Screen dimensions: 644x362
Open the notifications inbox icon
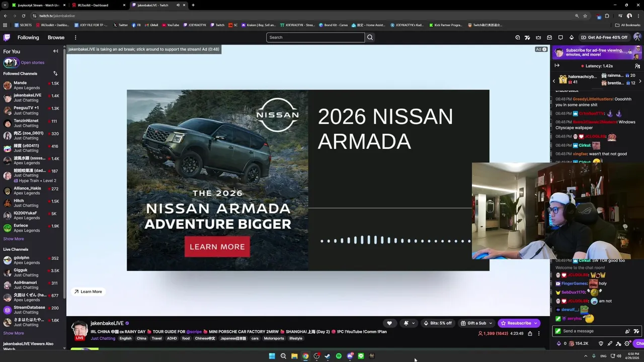549,37
